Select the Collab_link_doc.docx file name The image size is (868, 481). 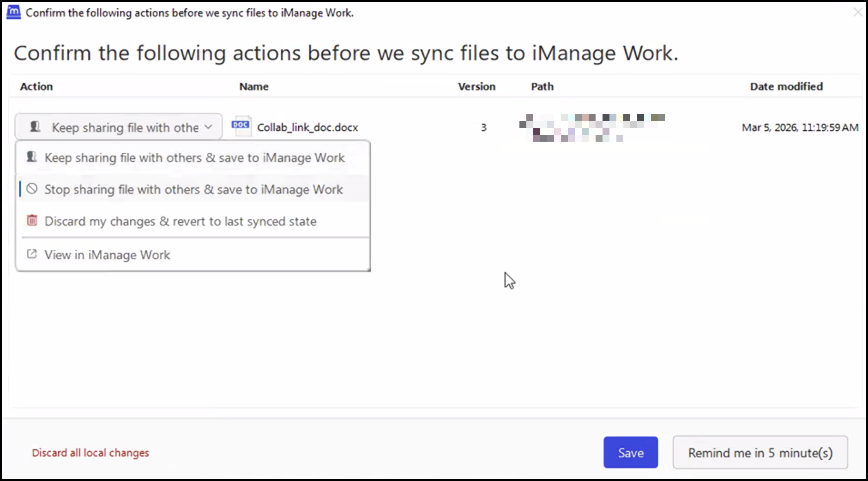[307, 127]
